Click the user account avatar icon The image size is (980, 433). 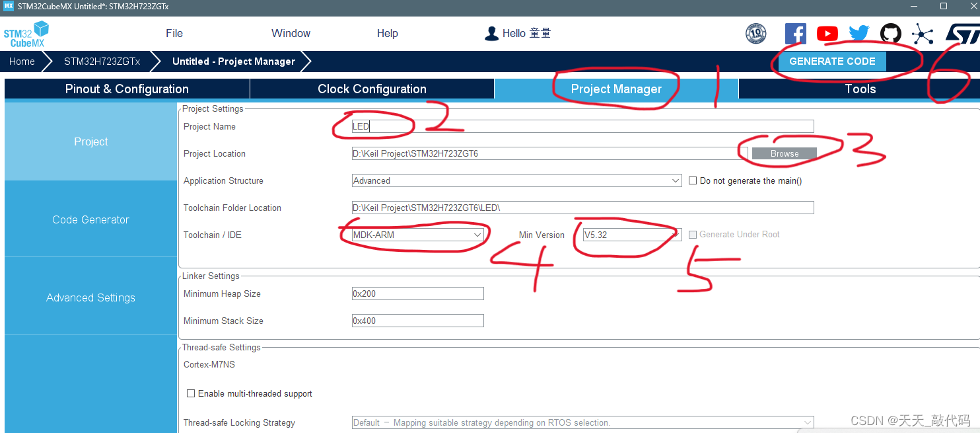click(x=491, y=34)
